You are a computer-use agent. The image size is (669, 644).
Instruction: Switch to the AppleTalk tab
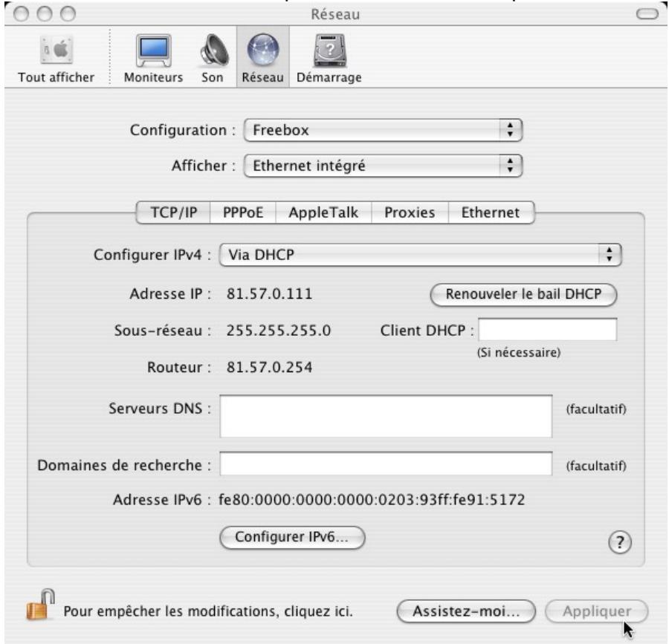pos(323,212)
